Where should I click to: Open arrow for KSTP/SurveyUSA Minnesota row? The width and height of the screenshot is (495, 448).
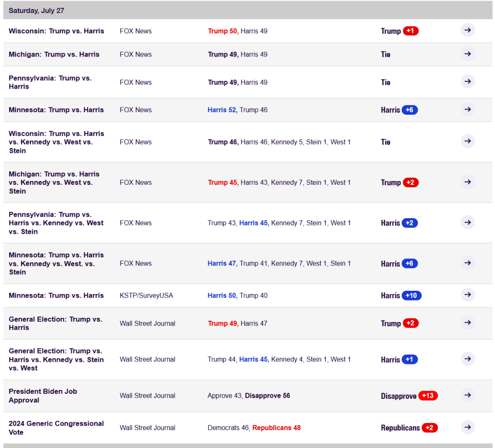coord(467,295)
